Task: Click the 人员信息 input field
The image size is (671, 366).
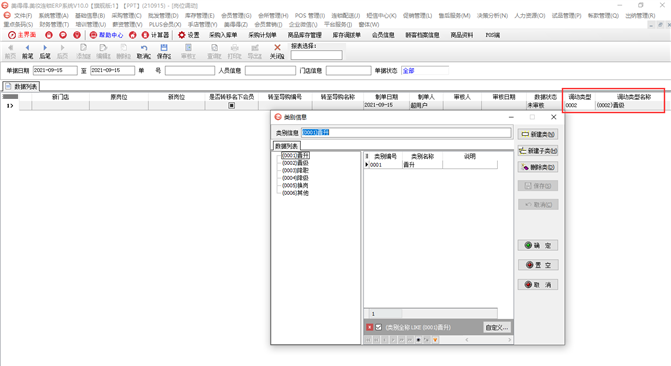Action: click(x=270, y=71)
